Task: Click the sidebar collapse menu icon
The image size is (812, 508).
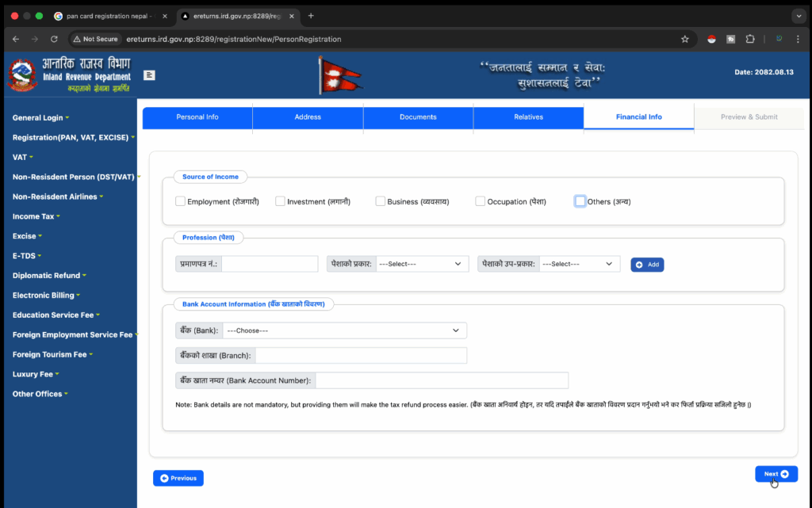Action: pos(149,74)
